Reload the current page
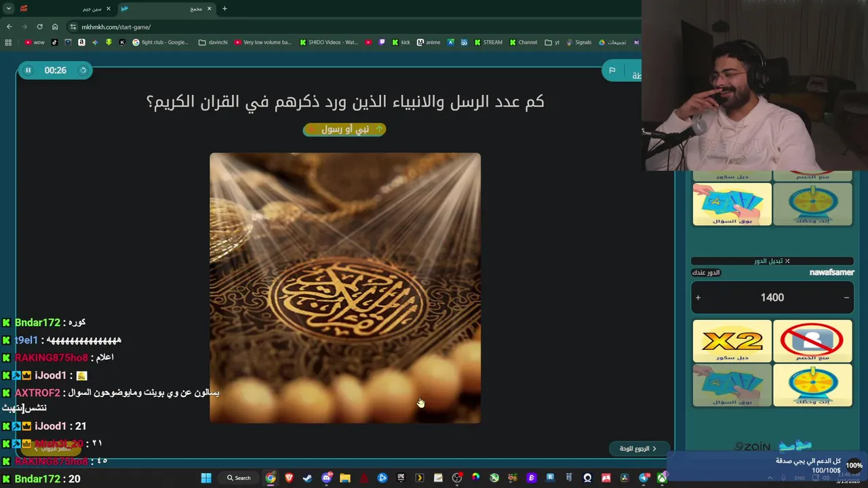 pyautogui.click(x=39, y=26)
